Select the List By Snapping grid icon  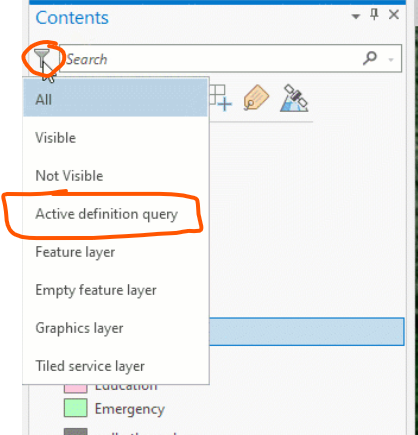(x=220, y=98)
